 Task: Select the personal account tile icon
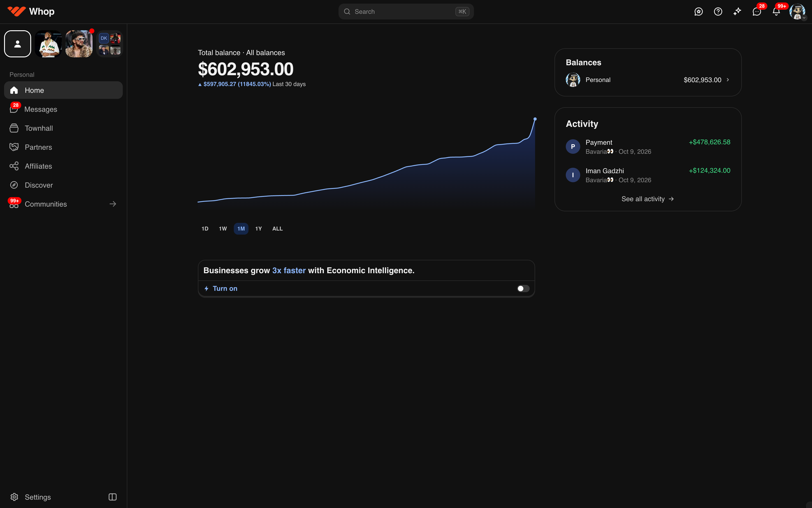(x=17, y=44)
